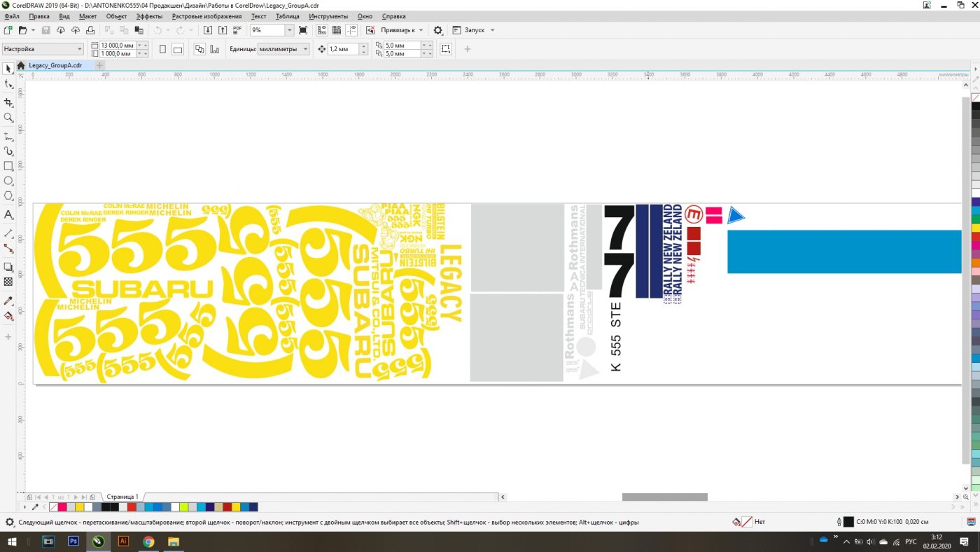Click the Export icon
The image size is (980, 552).
coord(223,30)
